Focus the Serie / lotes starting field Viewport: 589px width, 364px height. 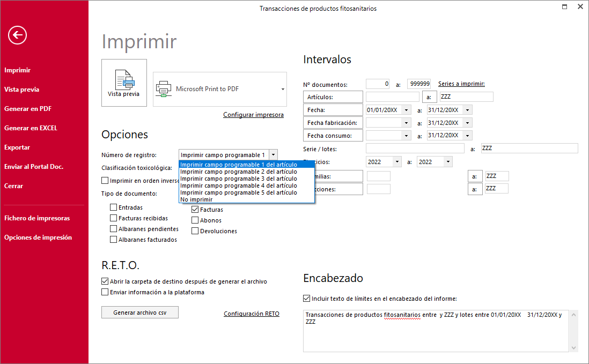415,148
